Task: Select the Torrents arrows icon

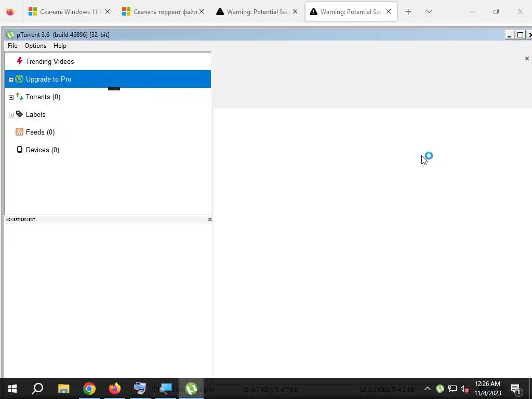Action: (x=19, y=97)
